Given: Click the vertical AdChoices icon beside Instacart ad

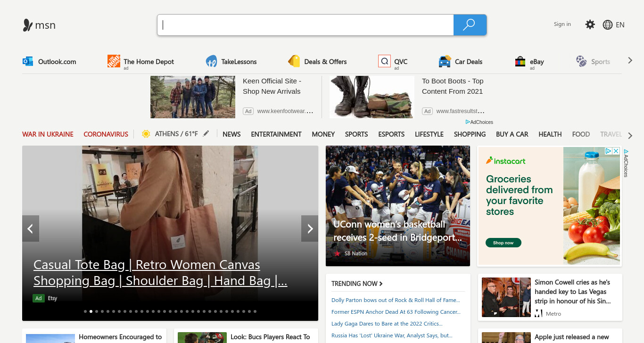Looking at the screenshot, I should pyautogui.click(x=626, y=163).
